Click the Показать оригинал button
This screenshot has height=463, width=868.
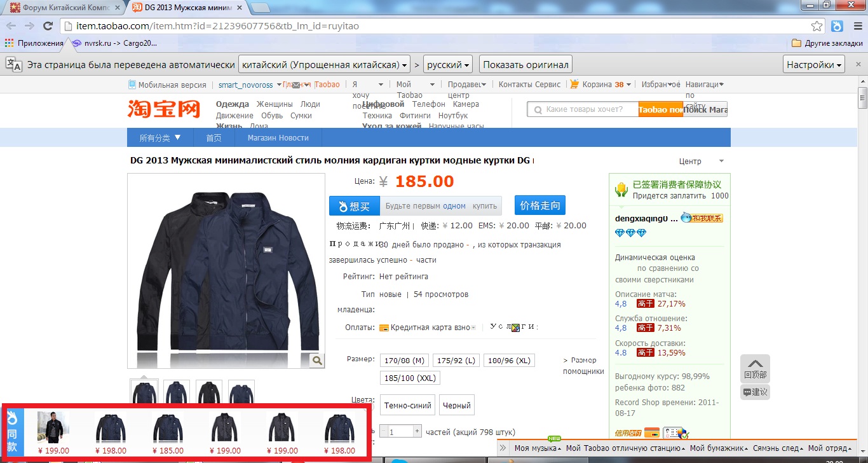pos(525,65)
